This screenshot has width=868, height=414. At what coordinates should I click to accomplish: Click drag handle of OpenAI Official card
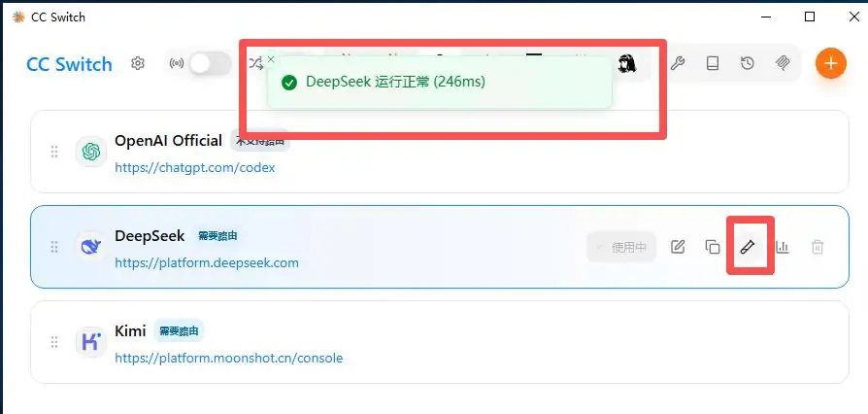pyautogui.click(x=54, y=152)
